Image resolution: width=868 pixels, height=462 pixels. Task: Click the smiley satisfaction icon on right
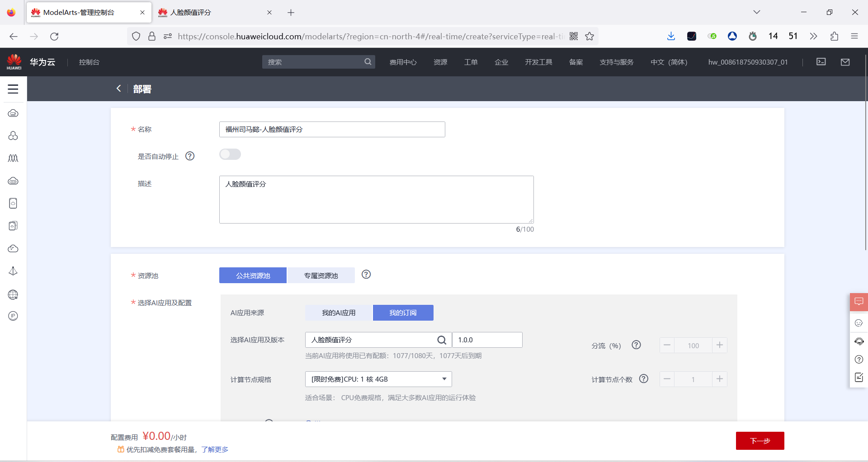(x=859, y=323)
